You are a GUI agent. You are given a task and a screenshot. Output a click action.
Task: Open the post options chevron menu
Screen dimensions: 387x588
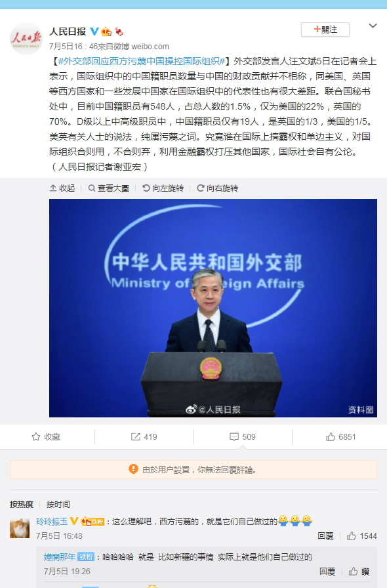point(373,26)
